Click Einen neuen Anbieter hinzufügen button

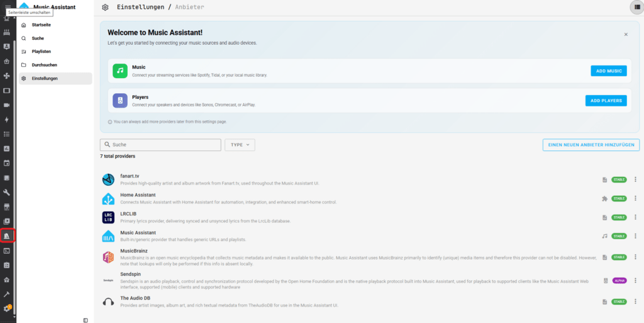tap(591, 145)
